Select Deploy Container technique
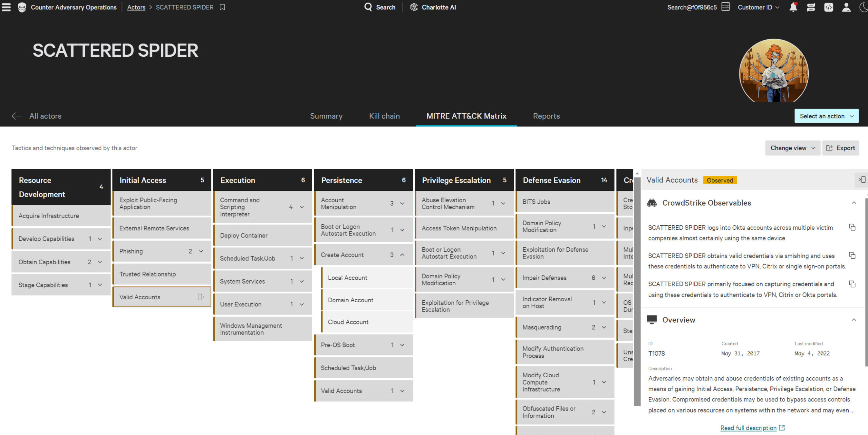 (x=263, y=235)
